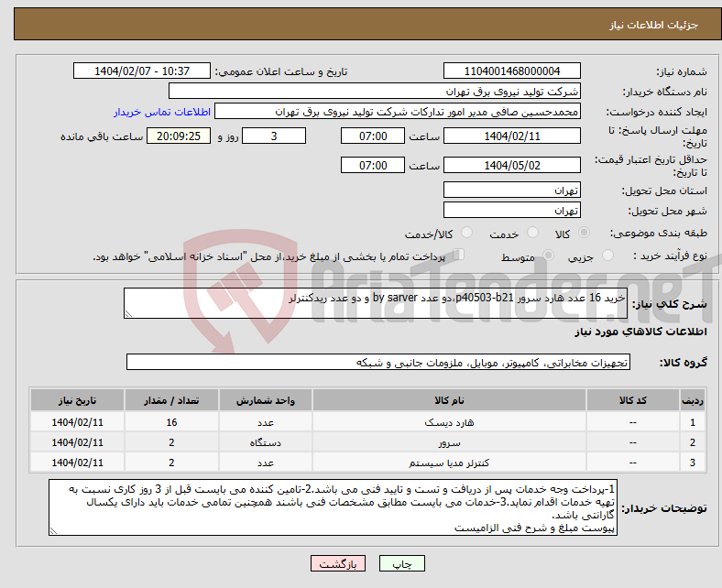Image resolution: width=722 pixels, height=588 pixels.
Task: Click the شماره نیاز label
Action: tap(682, 71)
